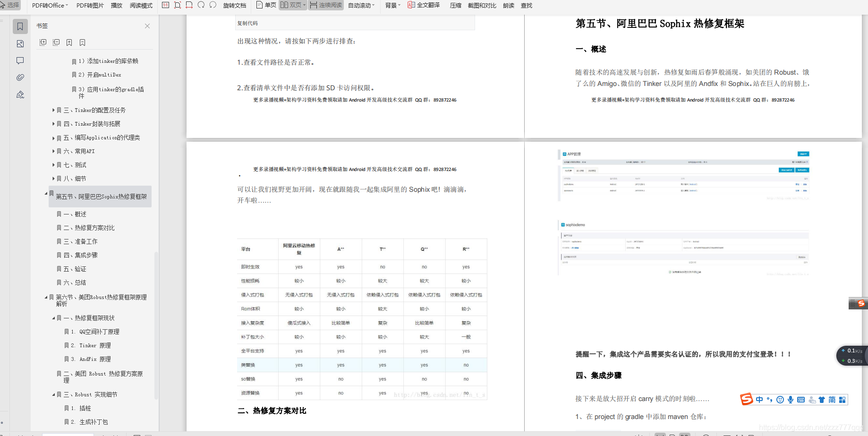This screenshot has height=436, width=868.
Task: Click the Sogou input S logo
Action: tap(747, 399)
